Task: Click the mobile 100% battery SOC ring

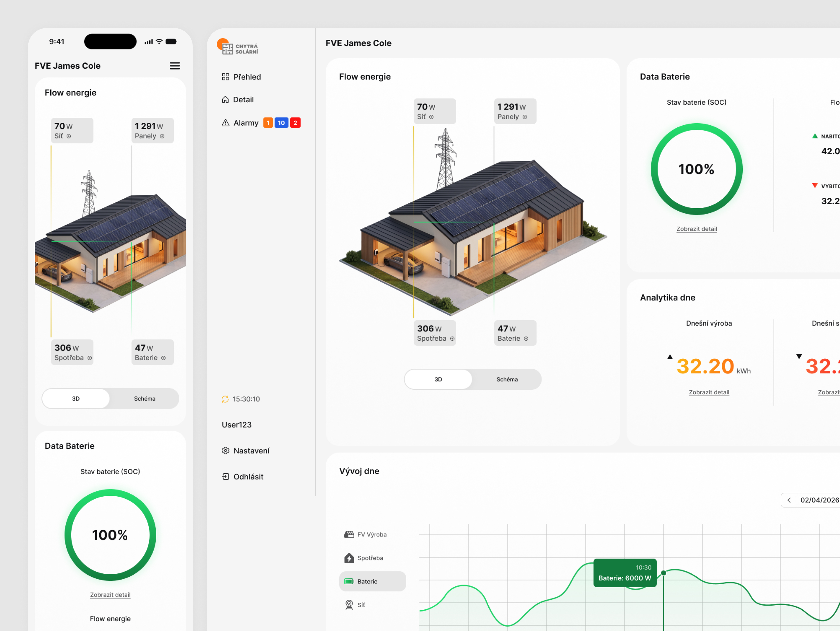Action: [110, 535]
